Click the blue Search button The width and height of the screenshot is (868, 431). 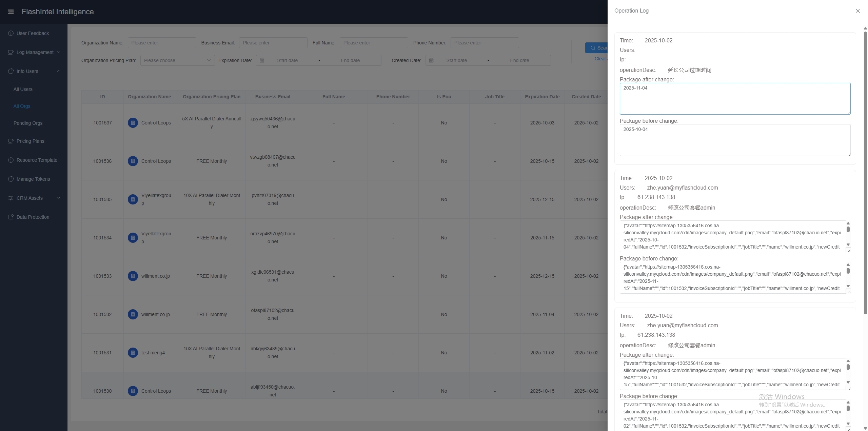597,48
